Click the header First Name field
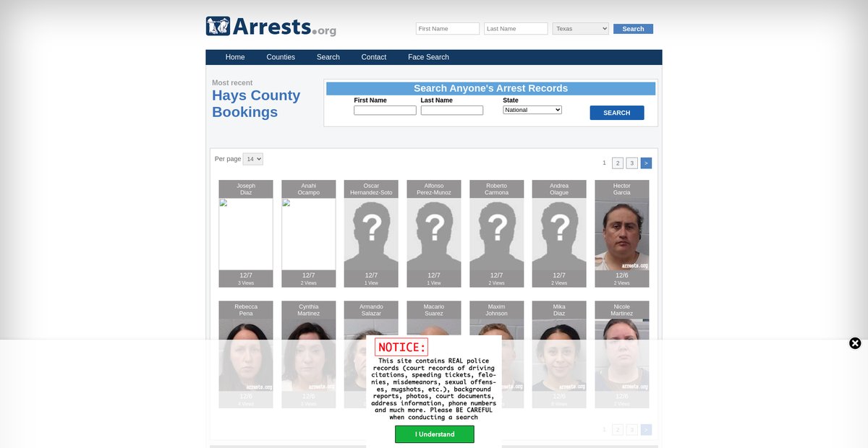 tap(448, 29)
